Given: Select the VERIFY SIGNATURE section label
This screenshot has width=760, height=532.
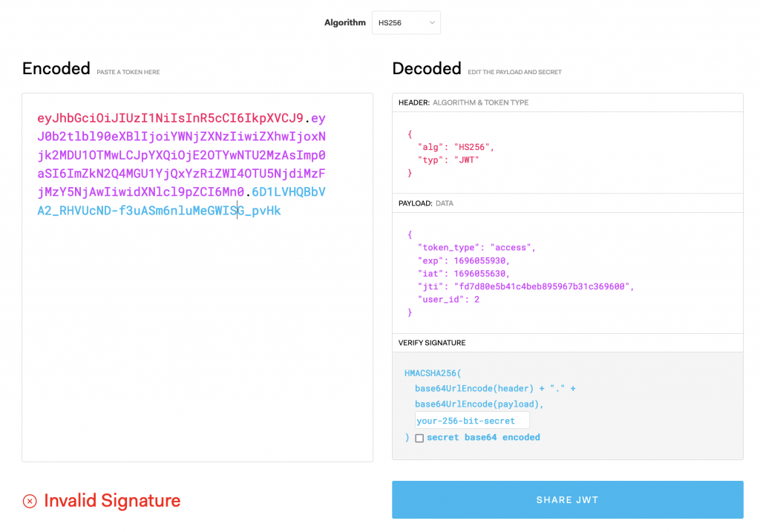Looking at the screenshot, I should (432, 343).
